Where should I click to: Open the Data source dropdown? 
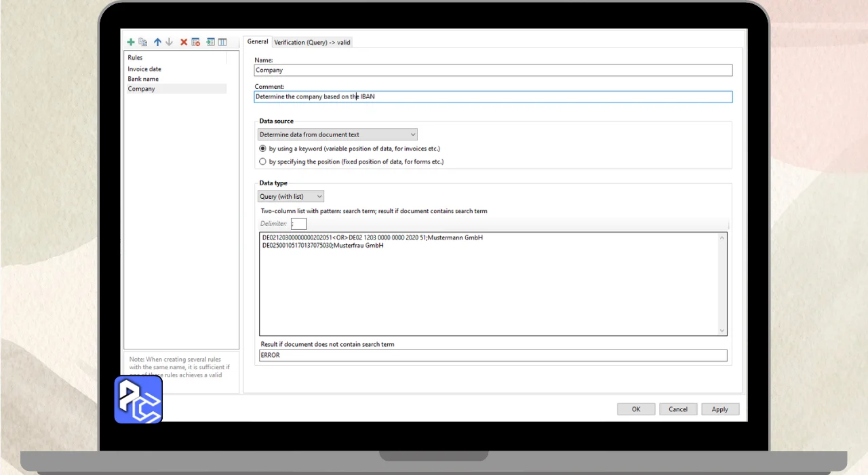coord(337,134)
